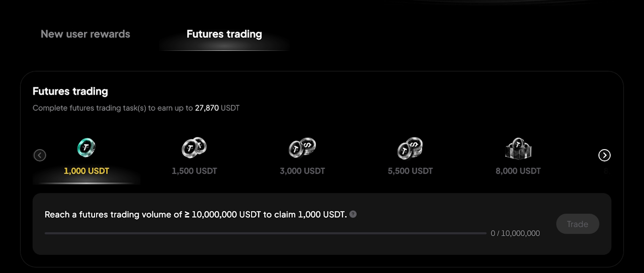644x273 pixels.
Task: Pick the 5,500 USDT tier label
Action: 410,171
